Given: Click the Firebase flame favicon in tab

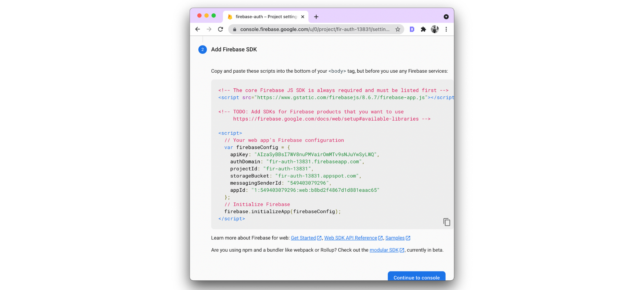Looking at the screenshot, I should coord(230,17).
